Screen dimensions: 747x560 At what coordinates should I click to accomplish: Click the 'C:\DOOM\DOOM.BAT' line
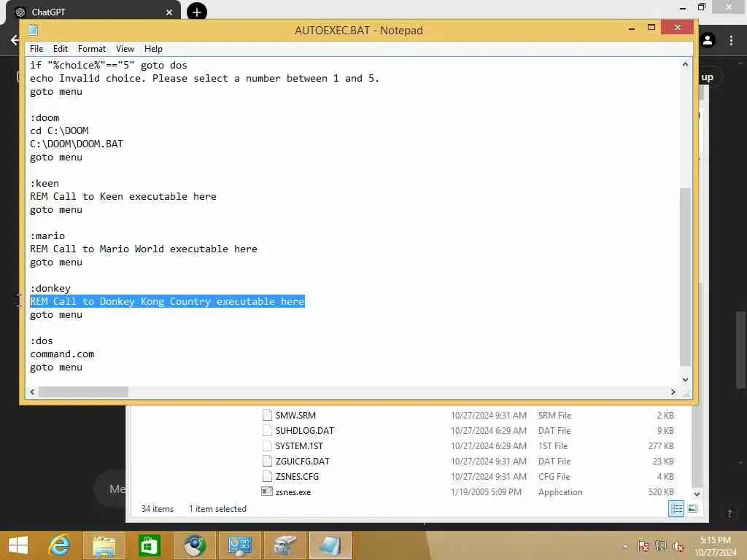pos(77,144)
